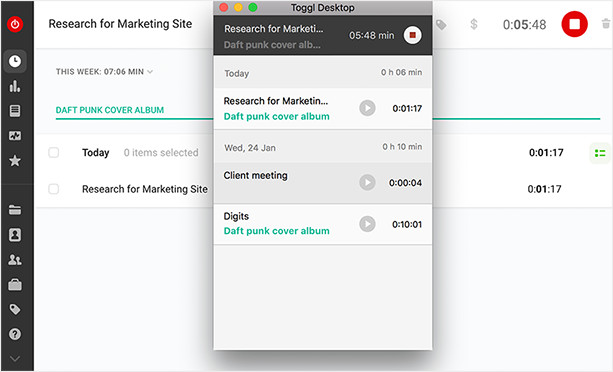This screenshot has height=372, width=613.
Task: Click the Today total 0:01:17 duration
Action: 546,152
